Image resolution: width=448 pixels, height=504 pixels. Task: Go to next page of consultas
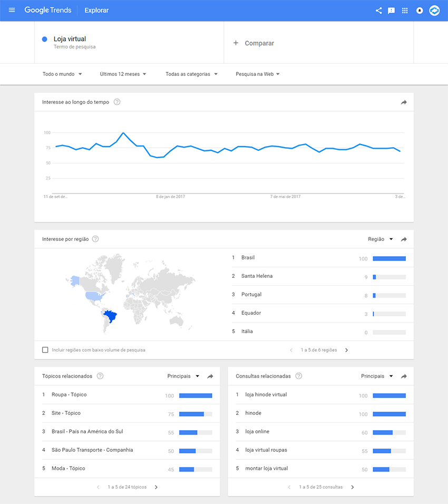[353, 487]
